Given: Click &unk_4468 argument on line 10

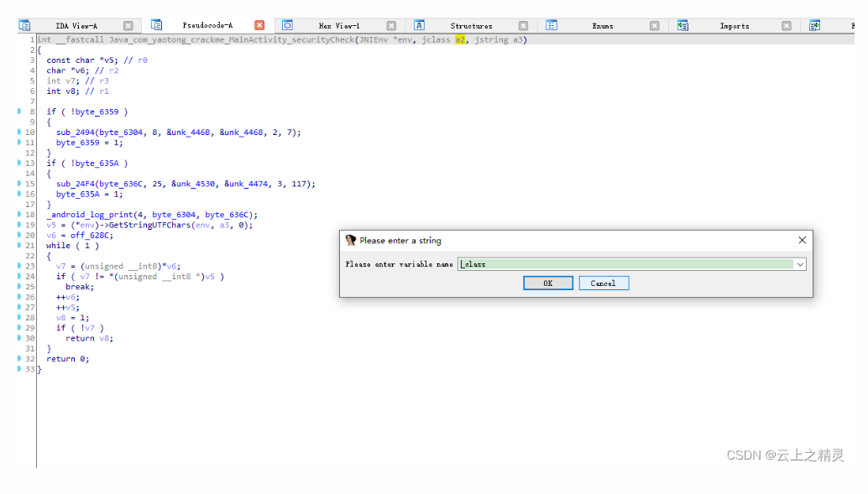Looking at the screenshot, I should coord(242,133).
